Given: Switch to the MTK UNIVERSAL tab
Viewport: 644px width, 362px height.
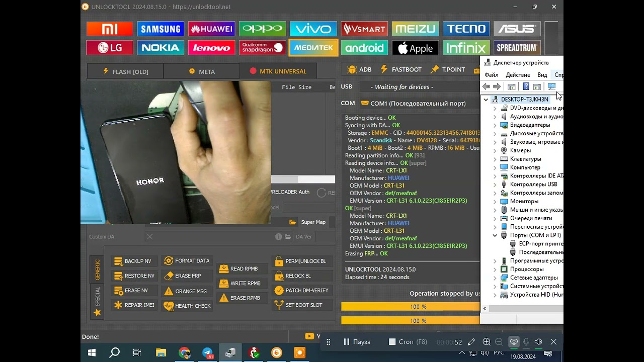Looking at the screenshot, I should [278, 71].
